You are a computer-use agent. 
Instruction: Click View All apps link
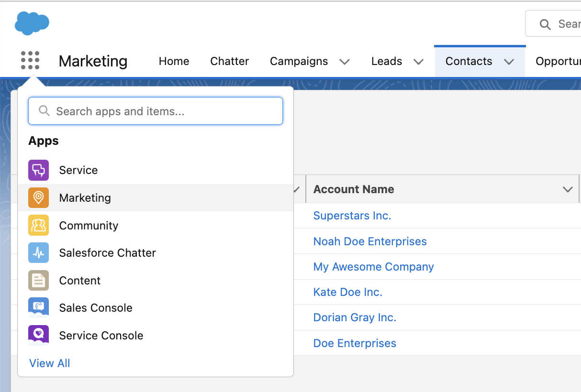(50, 363)
